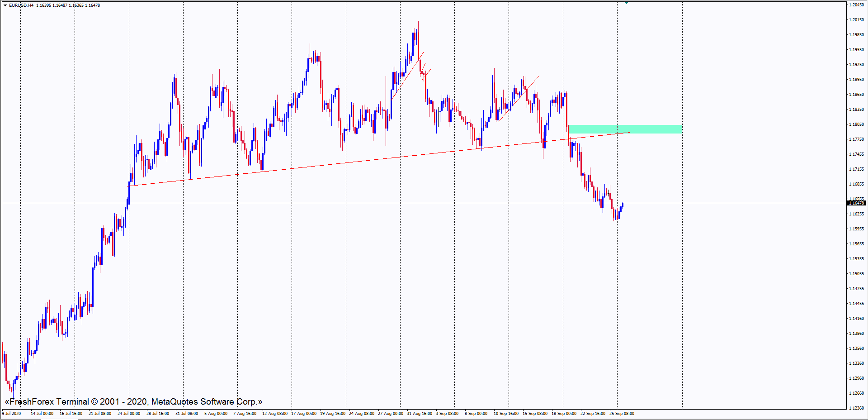Click the 1.12360 price scale label
Screen dimensions: 868x420
click(x=856, y=408)
